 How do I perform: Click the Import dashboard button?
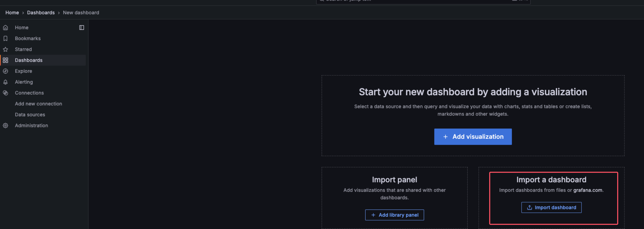coord(551,207)
